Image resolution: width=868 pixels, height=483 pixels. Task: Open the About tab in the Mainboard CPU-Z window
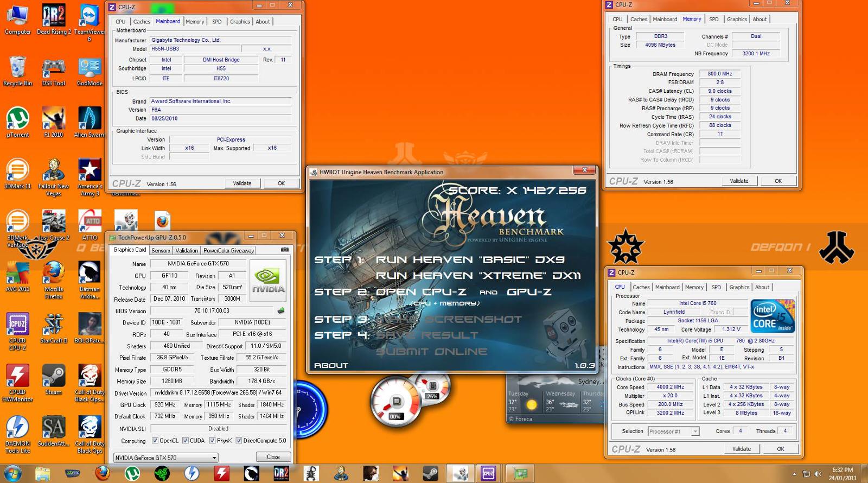click(263, 22)
